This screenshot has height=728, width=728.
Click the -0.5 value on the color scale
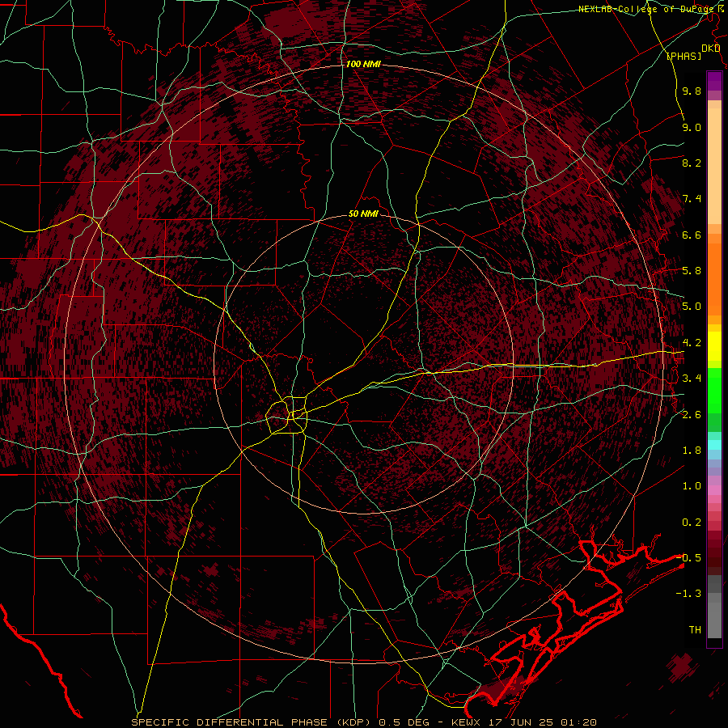(688, 557)
